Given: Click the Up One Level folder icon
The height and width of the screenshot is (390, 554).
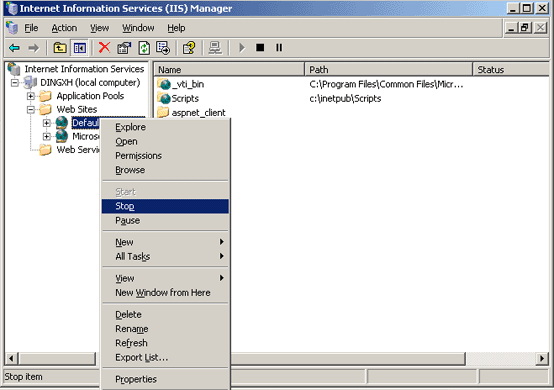Looking at the screenshot, I should [x=60, y=48].
